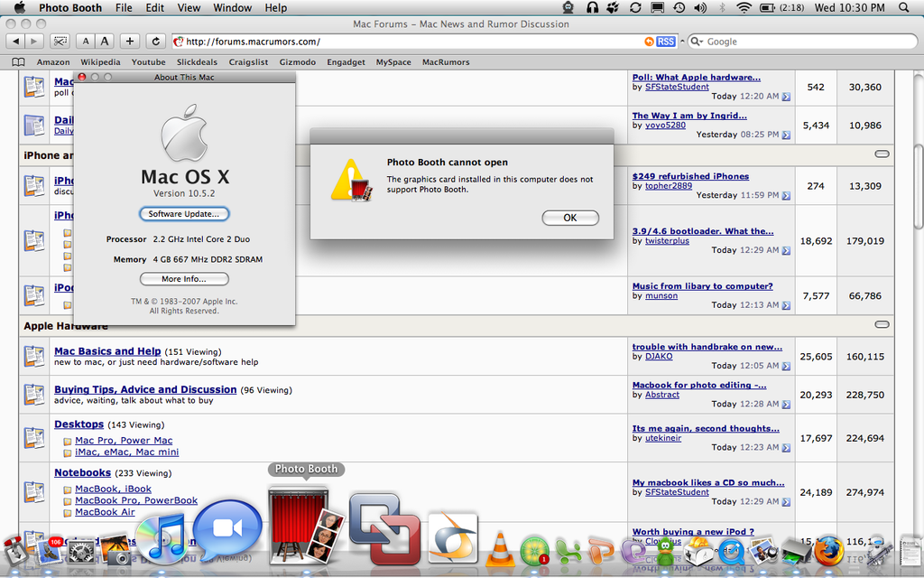Open '$249 refurbished iPhones' thread
The image size is (924, 578).
690,176
